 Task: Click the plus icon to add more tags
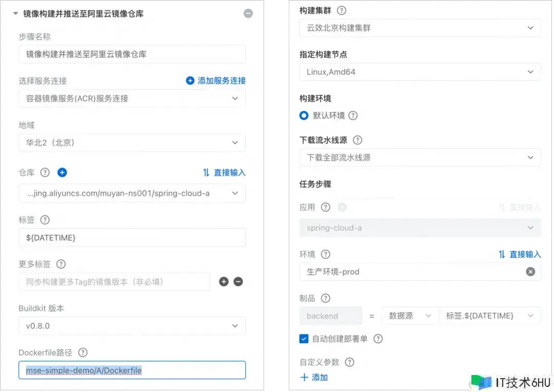pyautogui.click(x=224, y=282)
